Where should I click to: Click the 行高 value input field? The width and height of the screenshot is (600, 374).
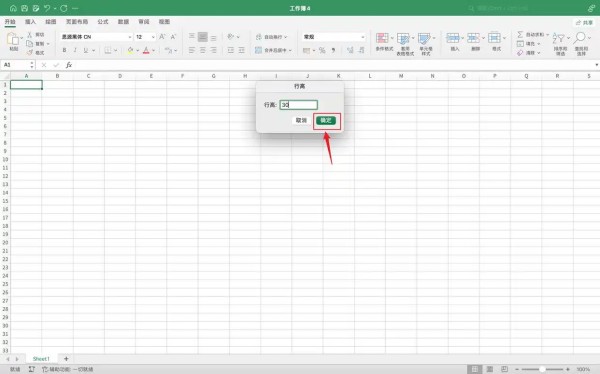coord(298,105)
